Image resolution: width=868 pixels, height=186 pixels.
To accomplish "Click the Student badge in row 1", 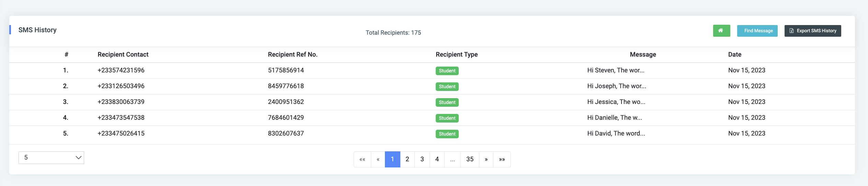I will pyautogui.click(x=447, y=71).
